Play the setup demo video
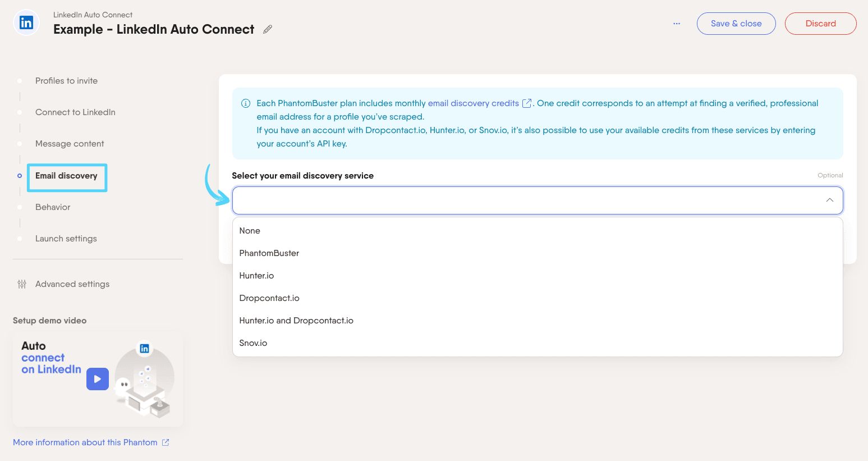This screenshot has height=461, width=868. 98,379
